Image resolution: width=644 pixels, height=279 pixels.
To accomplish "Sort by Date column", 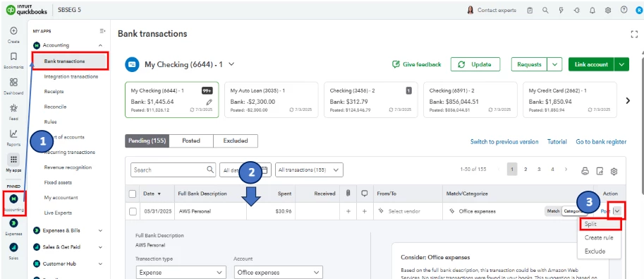I will [x=152, y=194].
